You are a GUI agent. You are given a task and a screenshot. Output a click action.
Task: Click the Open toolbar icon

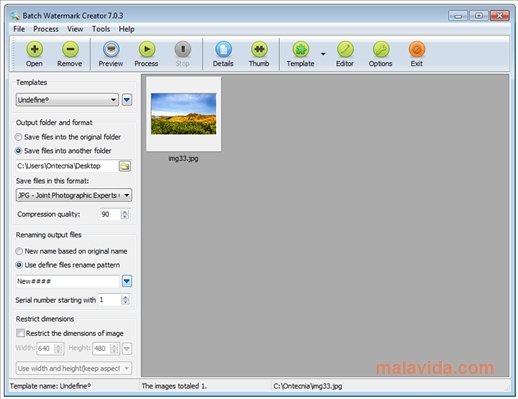pyautogui.click(x=34, y=50)
